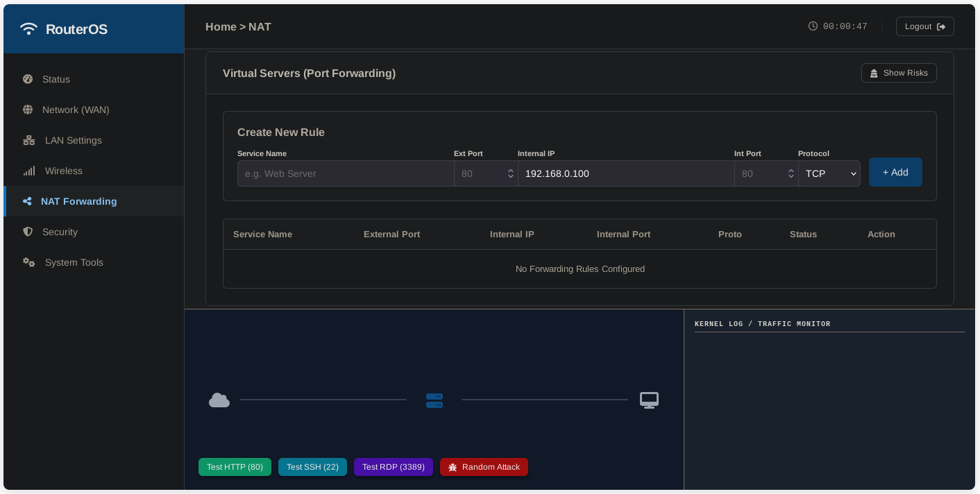Click NAT in the breadcrumb

[x=260, y=26]
